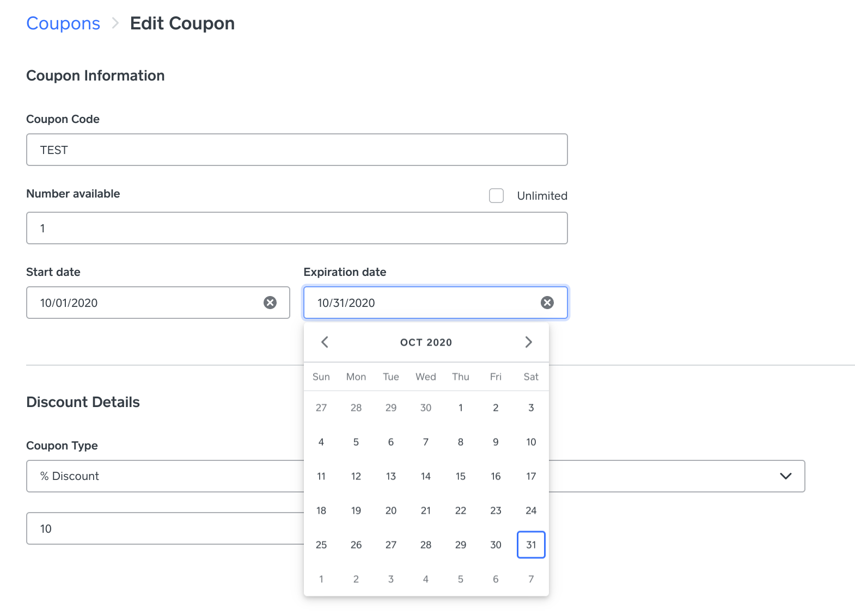Navigate back to Coupons breadcrumb link
The image size is (855, 616).
(x=63, y=23)
